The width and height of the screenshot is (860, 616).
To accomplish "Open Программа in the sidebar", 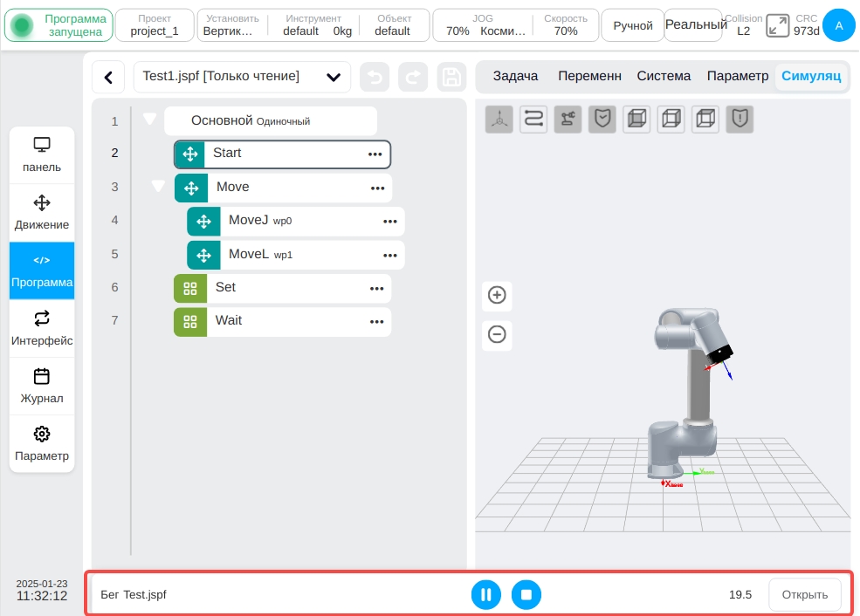I will (x=42, y=270).
